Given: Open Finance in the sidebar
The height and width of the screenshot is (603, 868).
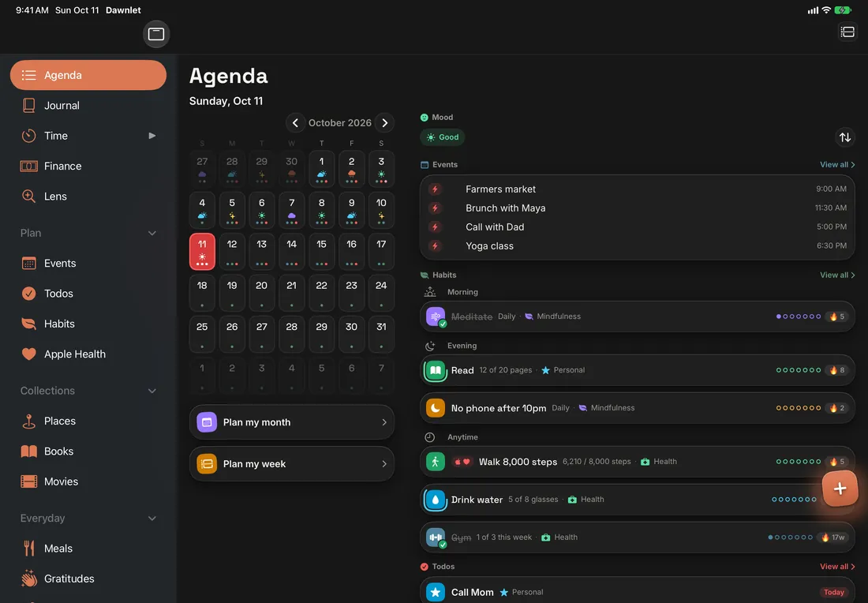Looking at the screenshot, I should (x=88, y=166).
